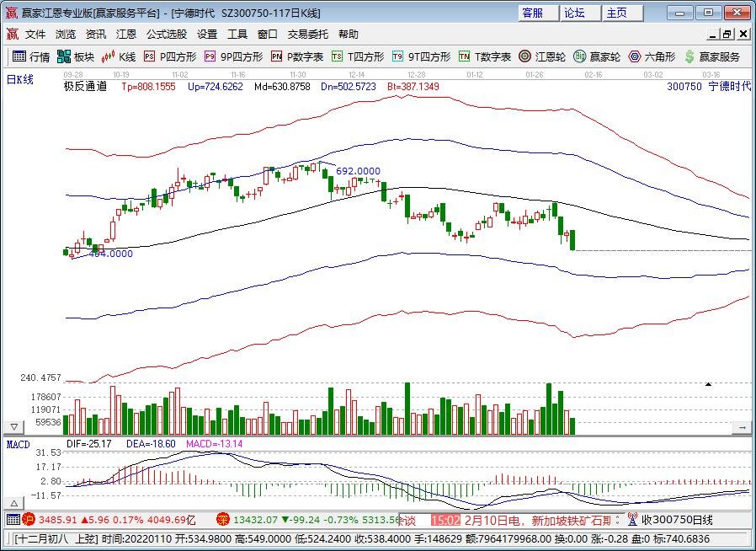Click the 沪 Shanghai index badge in the status bar
This screenshot has height=551, width=756.
tap(29, 520)
